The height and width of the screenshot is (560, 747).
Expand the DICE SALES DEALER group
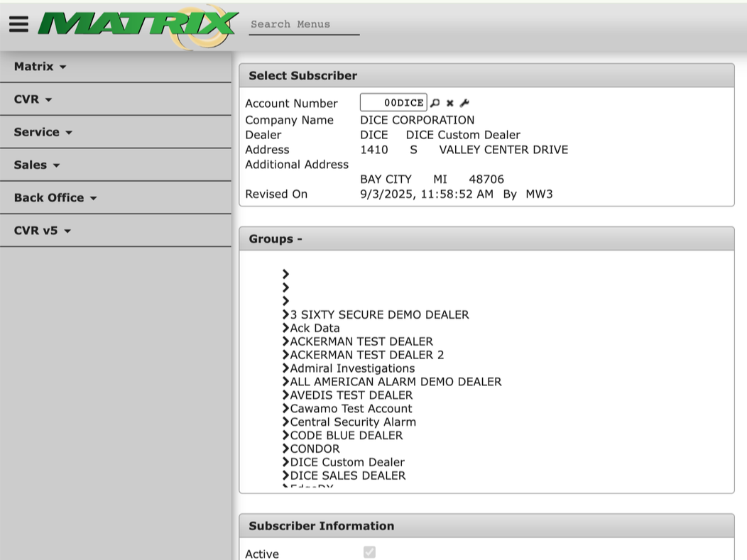286,476
